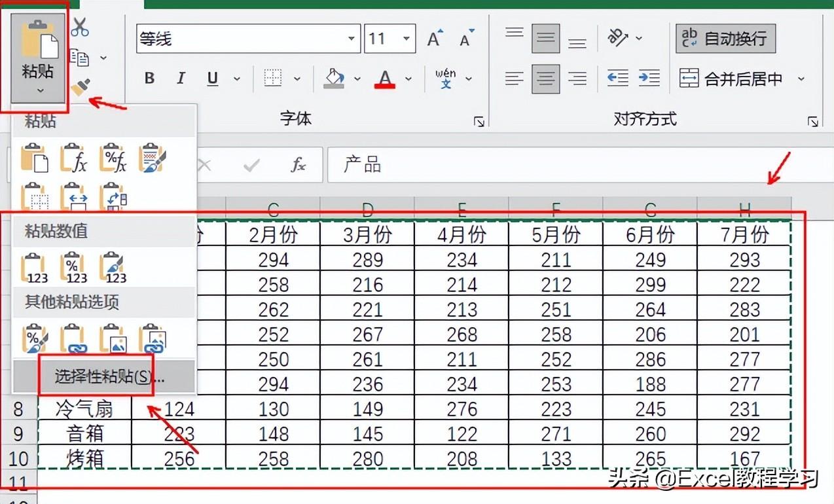Open the font size 11 dropdown arrow
834x504 pixels.
407,39
